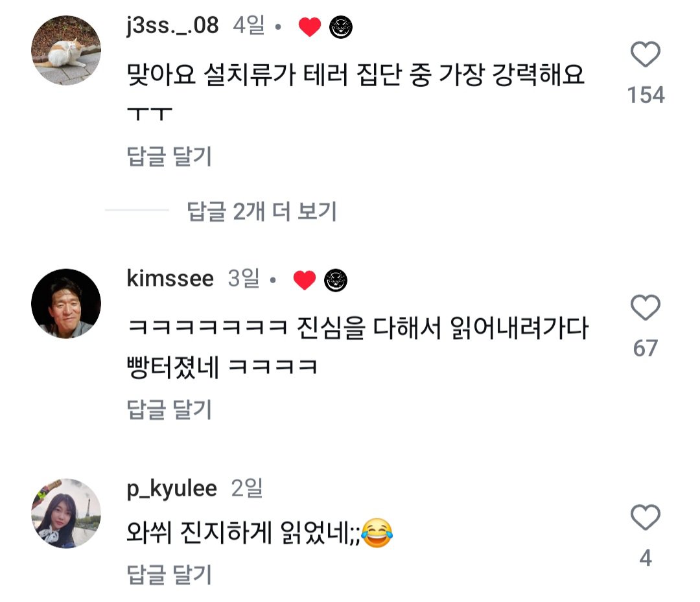Viewport: 700px width, 602px height.
Task: Select the username p_kyulee
Action: click(173, 490)
